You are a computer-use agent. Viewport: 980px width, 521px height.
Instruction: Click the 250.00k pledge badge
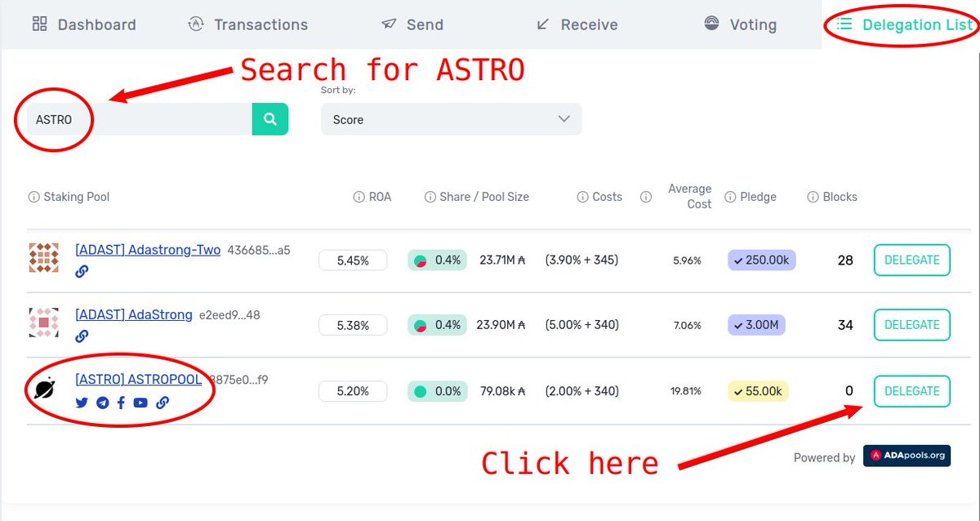761,260
